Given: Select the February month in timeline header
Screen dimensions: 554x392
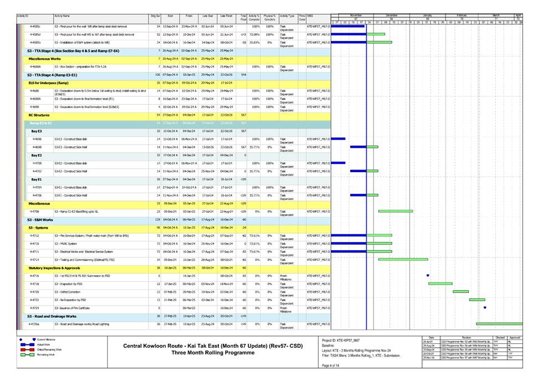Looking at the screenshot, I should [461, 15].
